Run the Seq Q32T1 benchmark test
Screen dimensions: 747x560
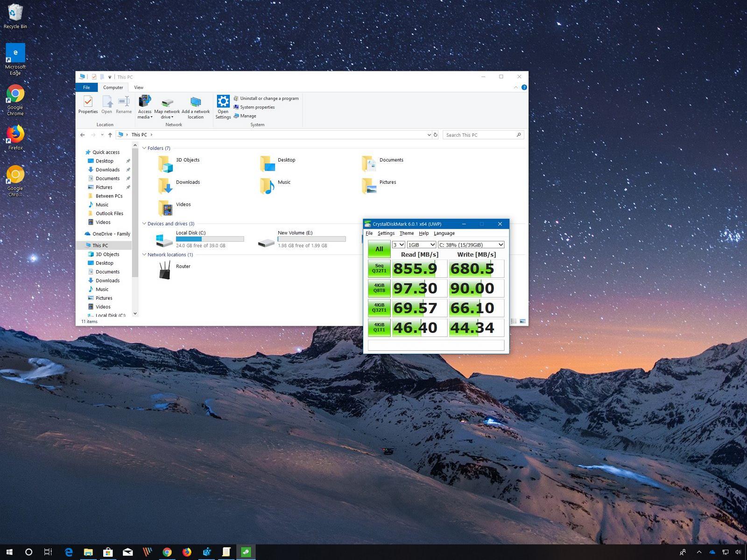[x=379, y=268]
